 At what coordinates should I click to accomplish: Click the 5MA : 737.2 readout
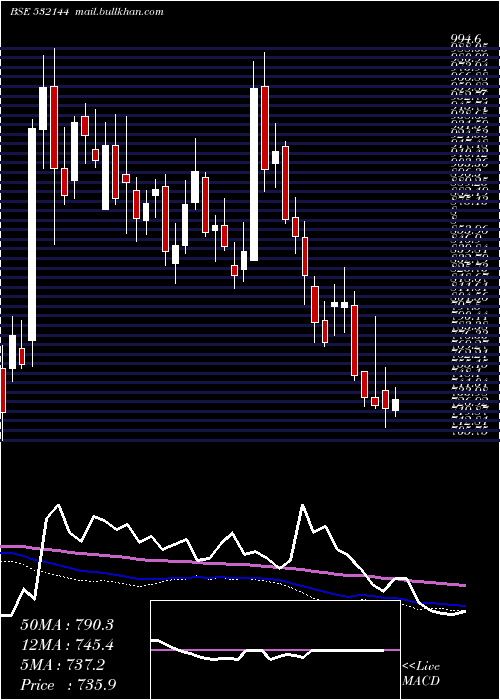(x=62, y=665)
